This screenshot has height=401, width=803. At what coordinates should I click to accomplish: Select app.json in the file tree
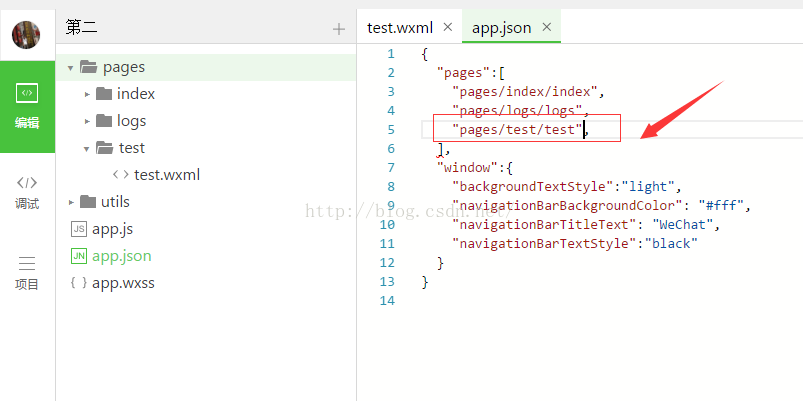tap(121, 256)
